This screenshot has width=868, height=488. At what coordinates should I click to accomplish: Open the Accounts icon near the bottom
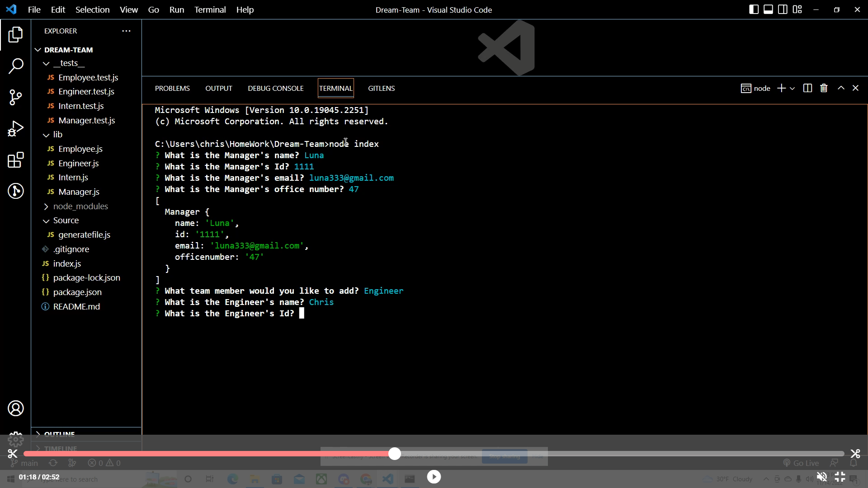(16, 408)
